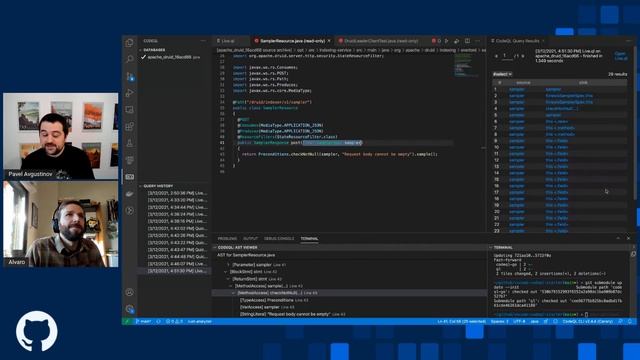Switch to the Debug Console panel tab
This screenshot has width=640, height=360.
tap(279, 238)
